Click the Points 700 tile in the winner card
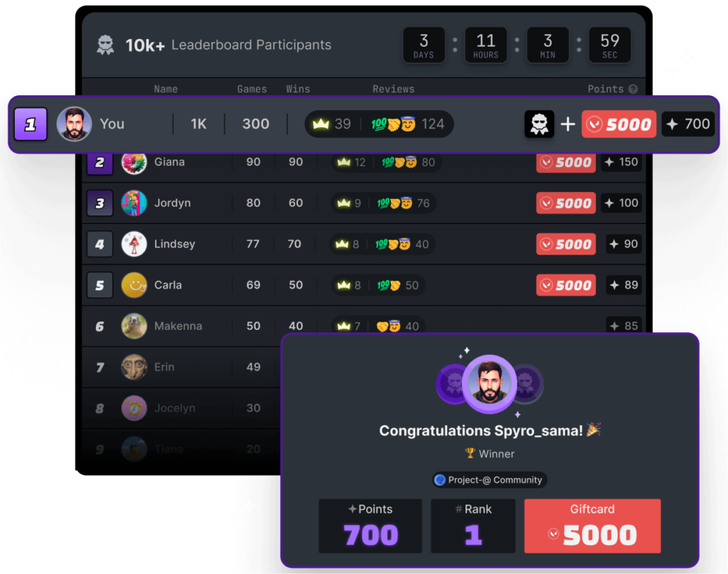Viewport: 728px width, 574px height. [x=370, y=526]
